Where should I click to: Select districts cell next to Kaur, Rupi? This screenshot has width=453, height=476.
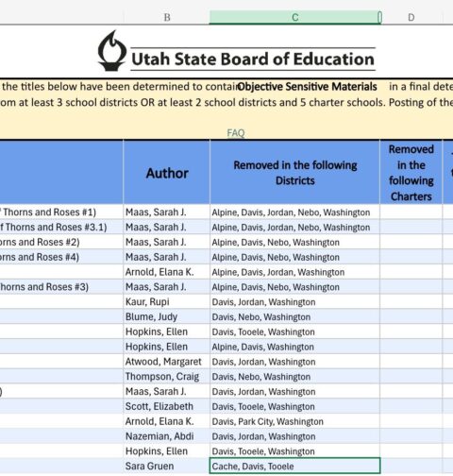(294, 302)
